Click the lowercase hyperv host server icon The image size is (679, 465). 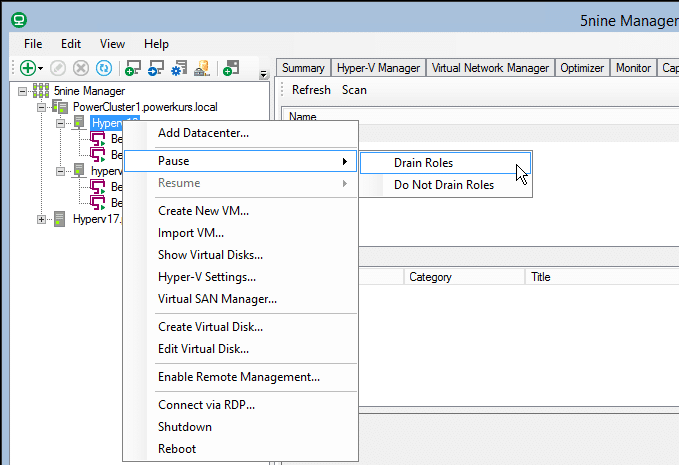(79, 171)
